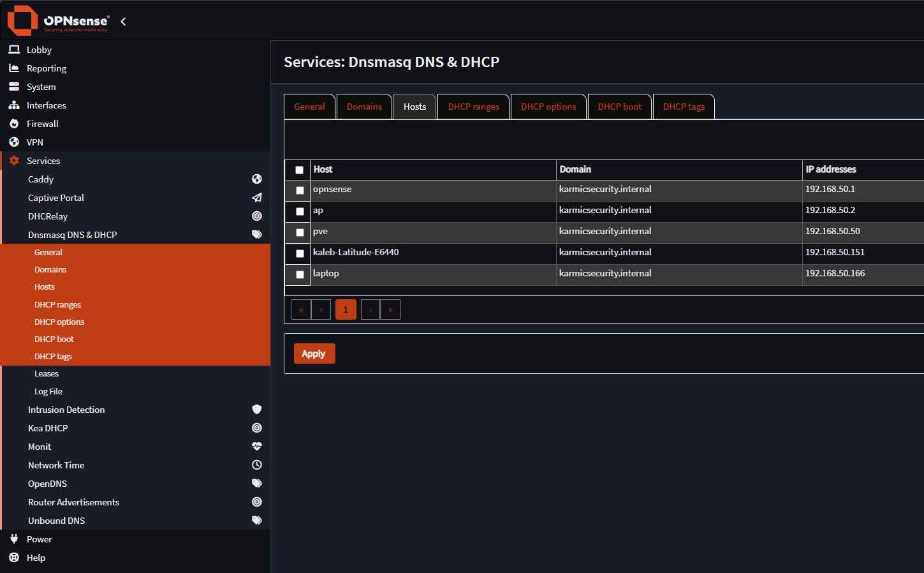This screenshot has height=573, width=924.
Task: Click the VPN globe icon
Action: pos(14,142)
